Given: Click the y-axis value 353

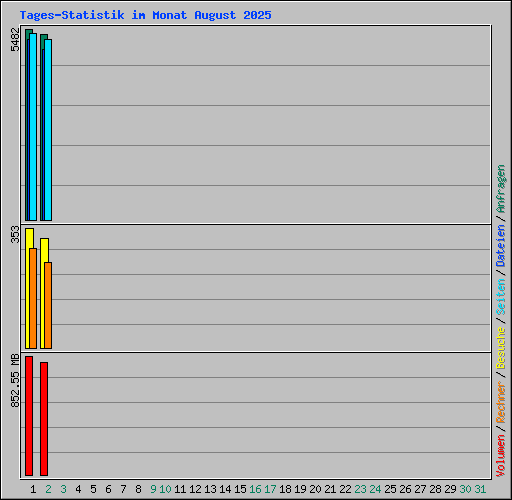Looking at the screenshot, I should [15, 234].
